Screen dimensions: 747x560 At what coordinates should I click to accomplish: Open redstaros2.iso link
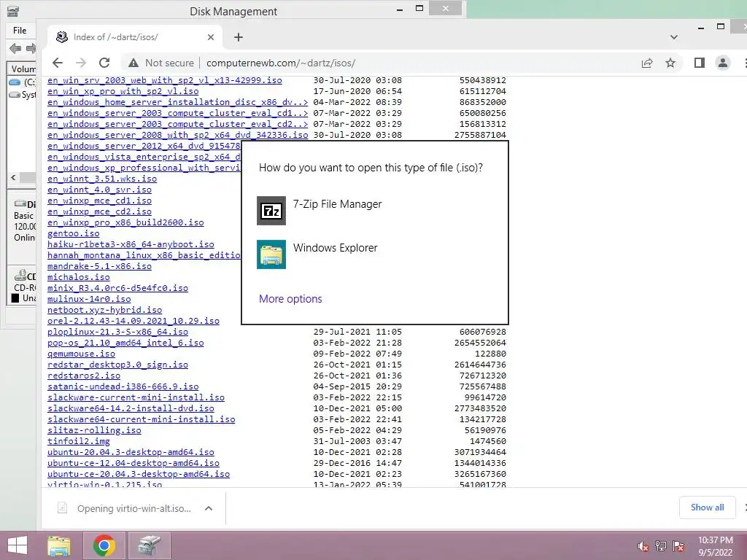(84, 376)
